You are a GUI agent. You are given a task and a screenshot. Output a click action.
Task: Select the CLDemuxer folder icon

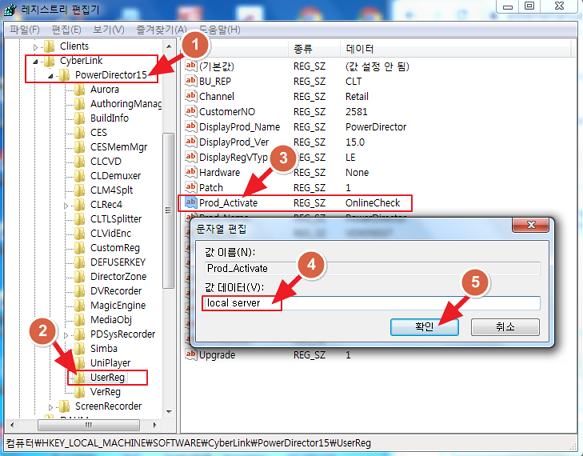[x=79, y=176]
